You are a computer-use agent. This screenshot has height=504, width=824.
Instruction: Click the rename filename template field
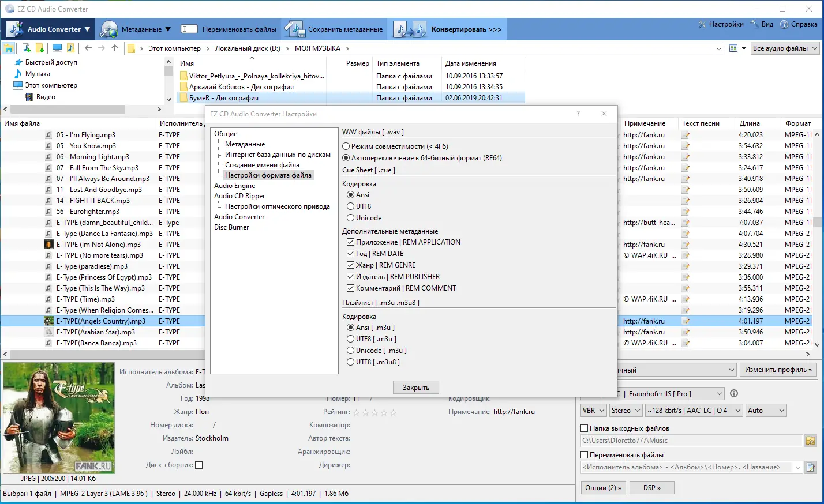(691, 467)
